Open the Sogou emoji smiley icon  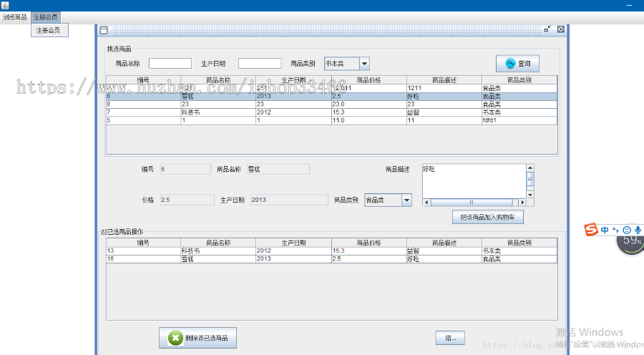coord(627,230)
